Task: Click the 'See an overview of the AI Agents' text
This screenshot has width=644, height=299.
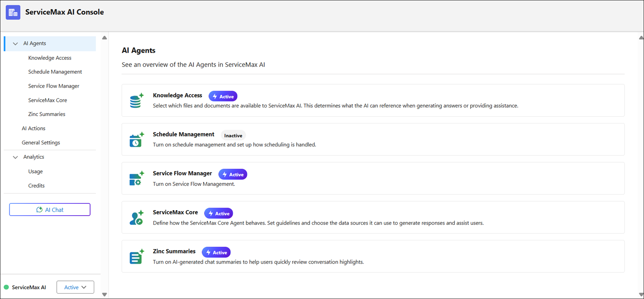Action: point(193,65)
